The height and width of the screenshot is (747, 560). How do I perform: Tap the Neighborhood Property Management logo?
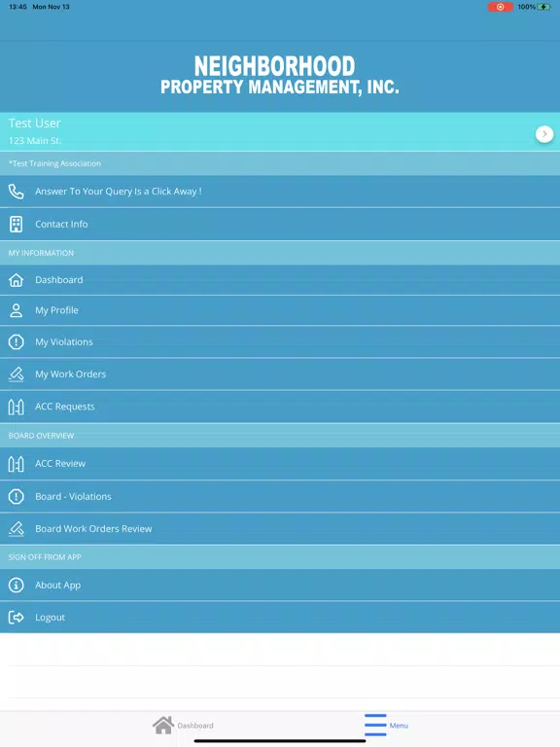click(x=280, y=75)
